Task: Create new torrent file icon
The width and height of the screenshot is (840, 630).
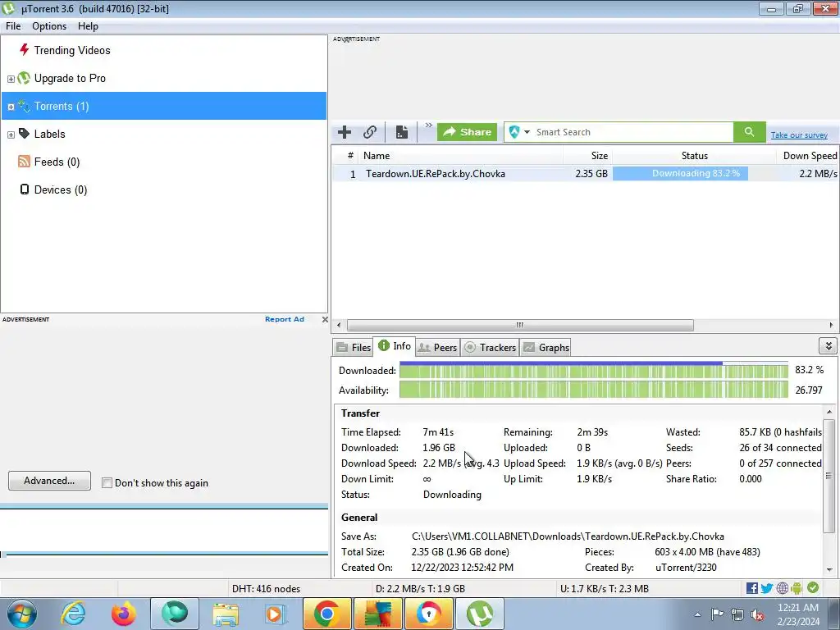Action: click(x=402, y=132)
